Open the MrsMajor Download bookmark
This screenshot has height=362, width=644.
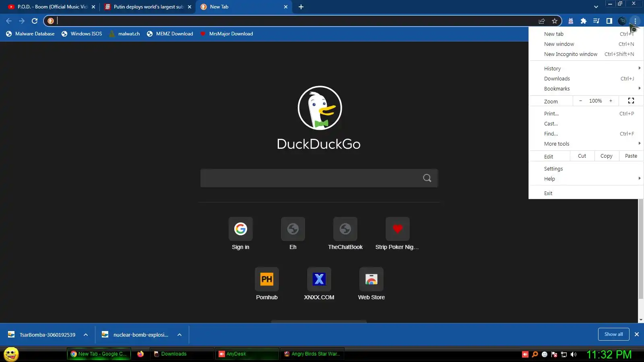[227, 34]
